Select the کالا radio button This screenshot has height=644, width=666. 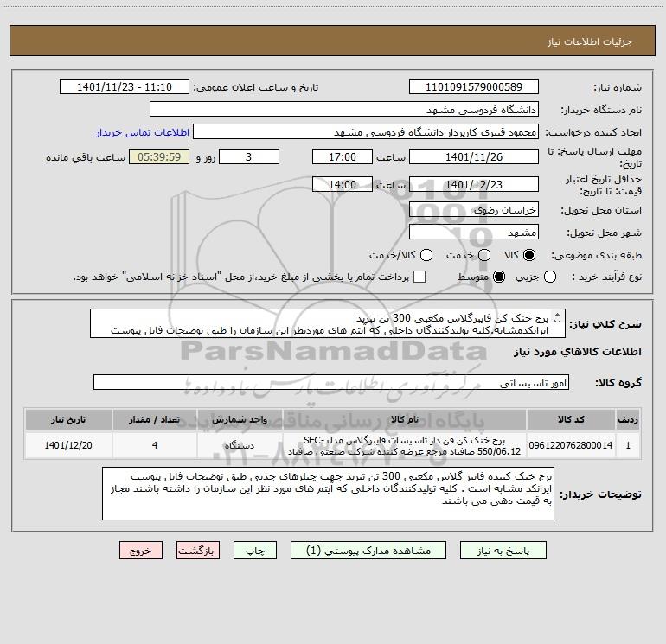click(x=529, y=255)
